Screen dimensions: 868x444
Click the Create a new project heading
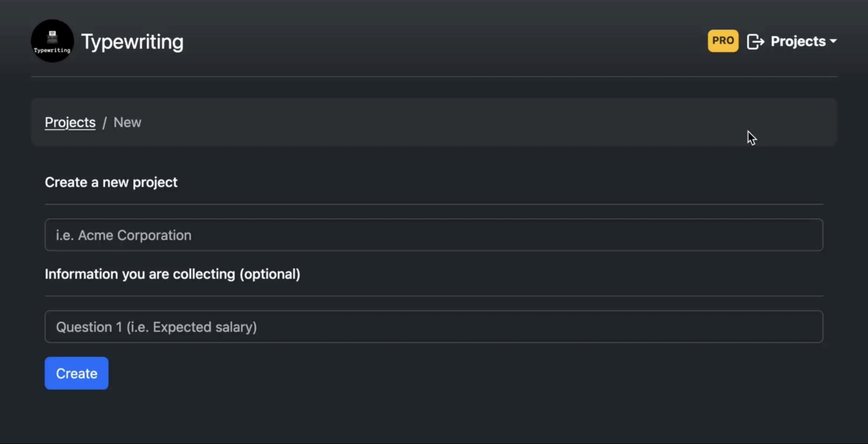click(x=111, y=182)
